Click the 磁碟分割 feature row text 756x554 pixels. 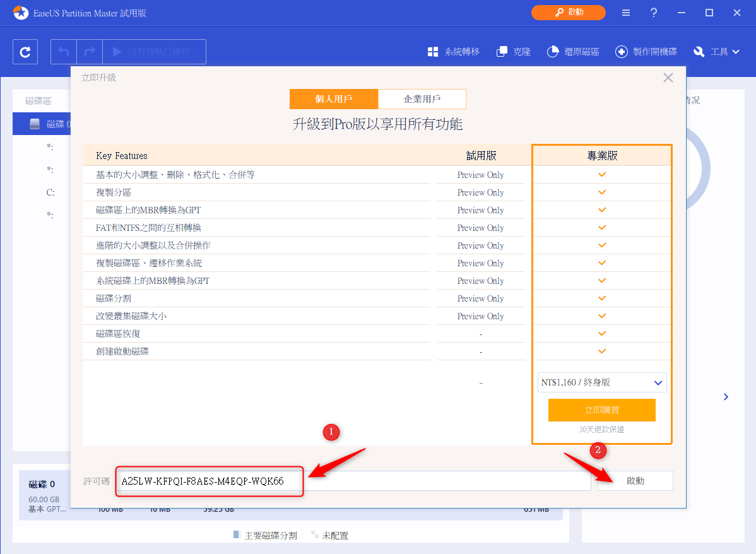tap(114, 298)
